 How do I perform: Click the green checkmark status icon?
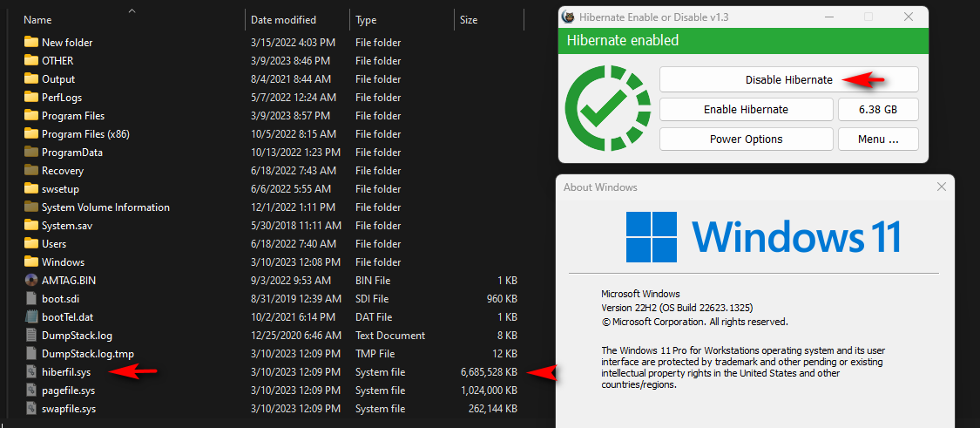coord(607,109)
